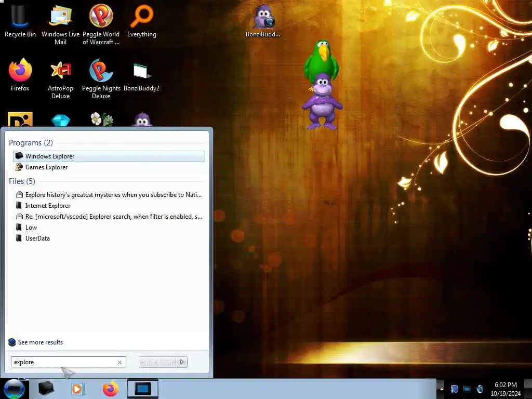This screenshot has width=532, height=399.
Task: Open the clock showing 6:02 PM
Action: pos(506,389)
